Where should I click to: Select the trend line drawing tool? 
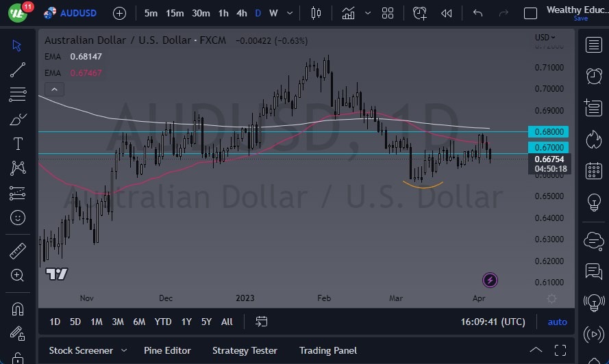(x=18, y=69)
